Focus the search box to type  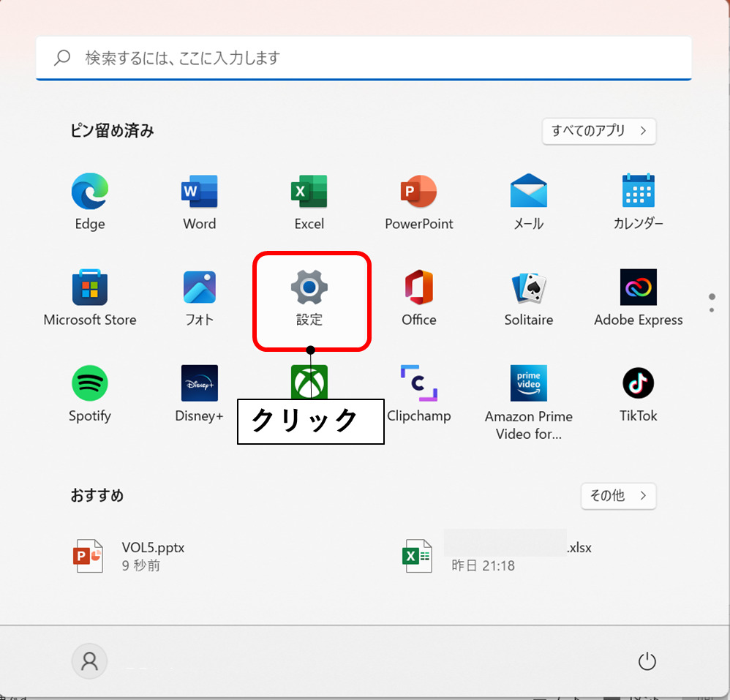(364, 59)
